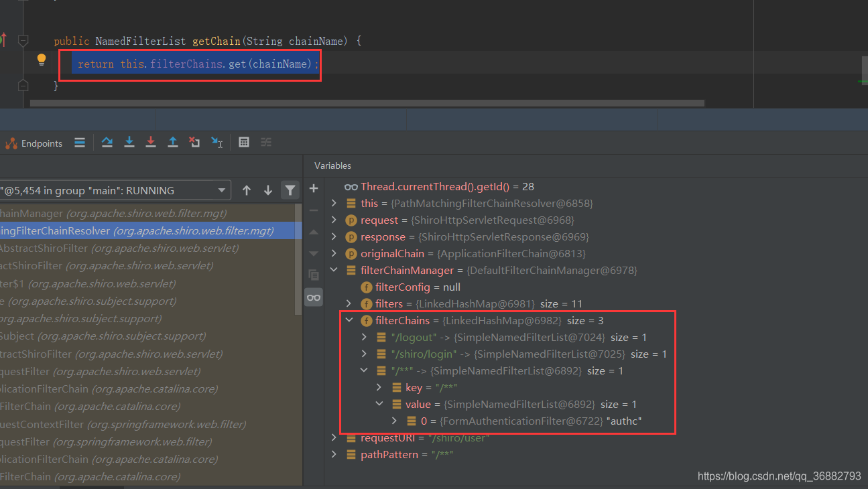Collapse the filterChains node
The width and height of the screenshot is (868, 489).
349,320
